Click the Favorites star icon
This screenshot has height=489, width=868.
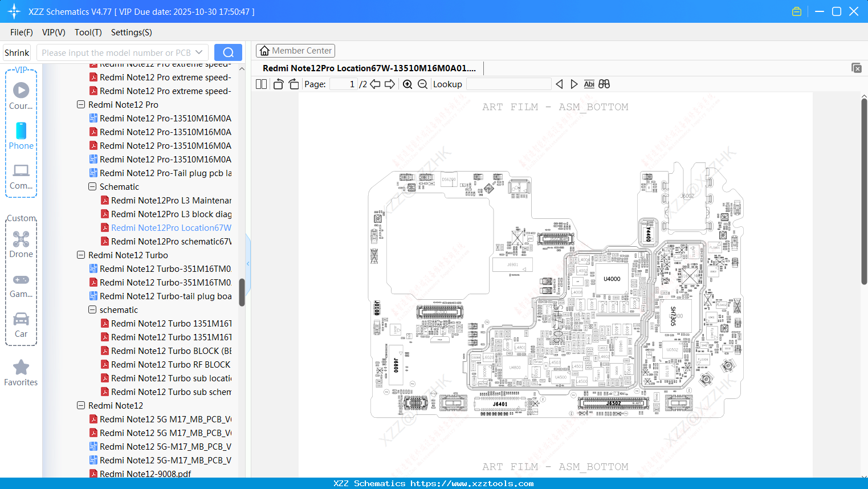tap(21, 367)
